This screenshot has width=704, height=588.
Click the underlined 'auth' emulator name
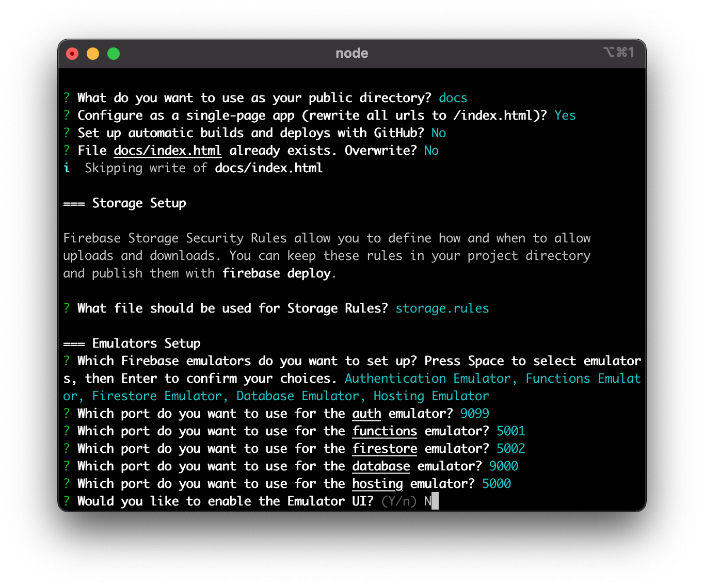366,414
